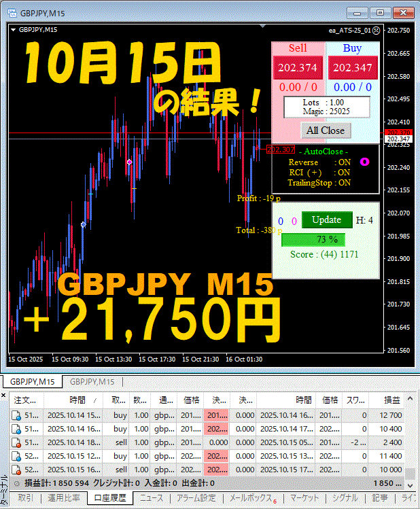Image resolution: width=420 pixels, height=509 pixels.
Task: Click order icon of 10 400 profit row
Action: coord(16,429)
